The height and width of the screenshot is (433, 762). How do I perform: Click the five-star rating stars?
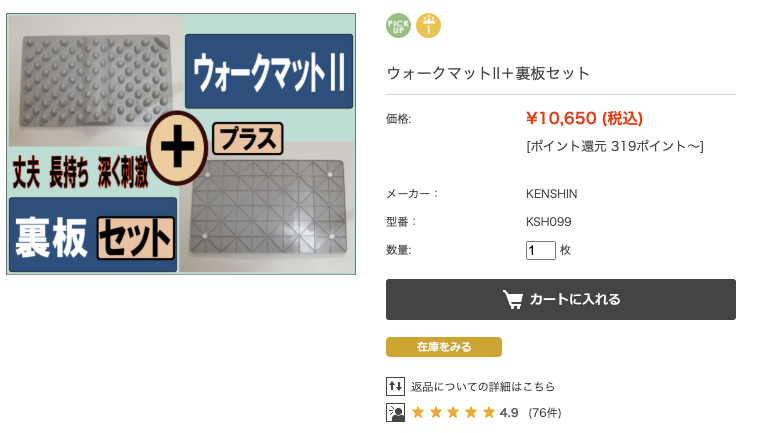click(x=453, y=412)
